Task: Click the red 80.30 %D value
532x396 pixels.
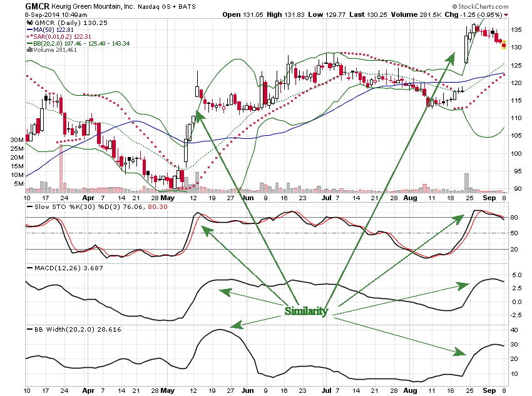Action: pos(158,207)
